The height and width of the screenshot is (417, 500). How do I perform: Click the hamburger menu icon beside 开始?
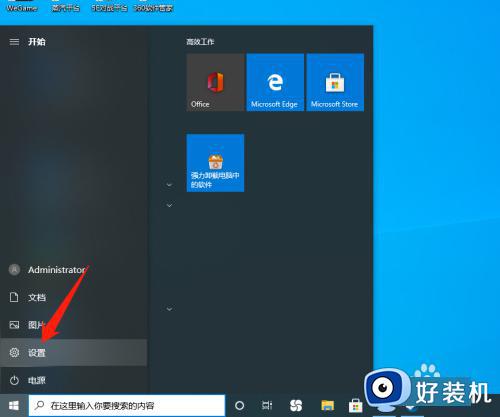pos(14,42)
